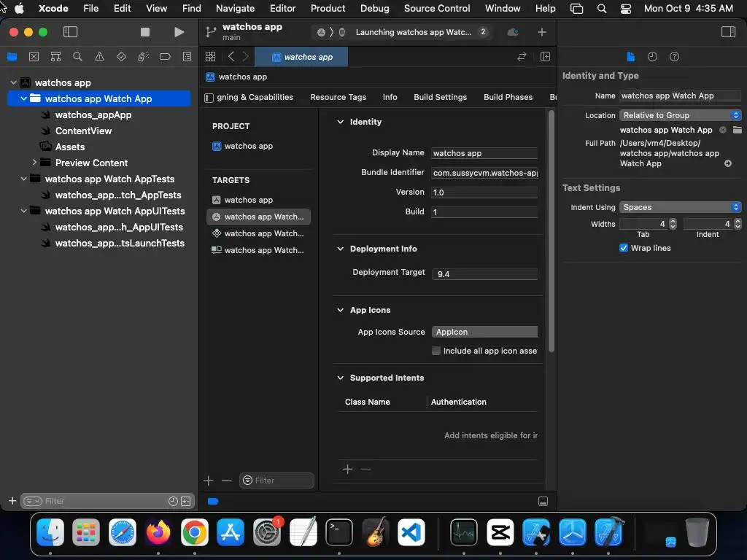Run the watchos app scheme
This screenshot has width=747, height=560.
tap(179, 32)
